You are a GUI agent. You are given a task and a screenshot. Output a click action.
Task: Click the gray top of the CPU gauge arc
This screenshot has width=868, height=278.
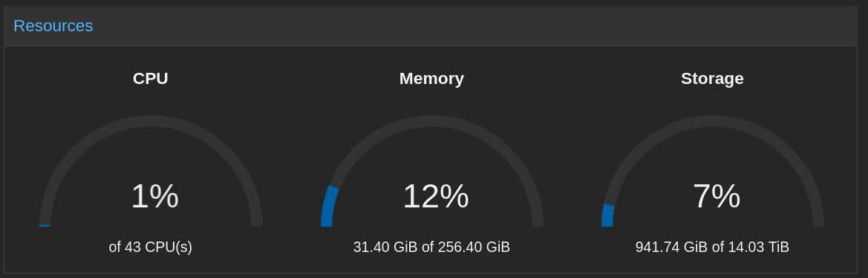151,120
